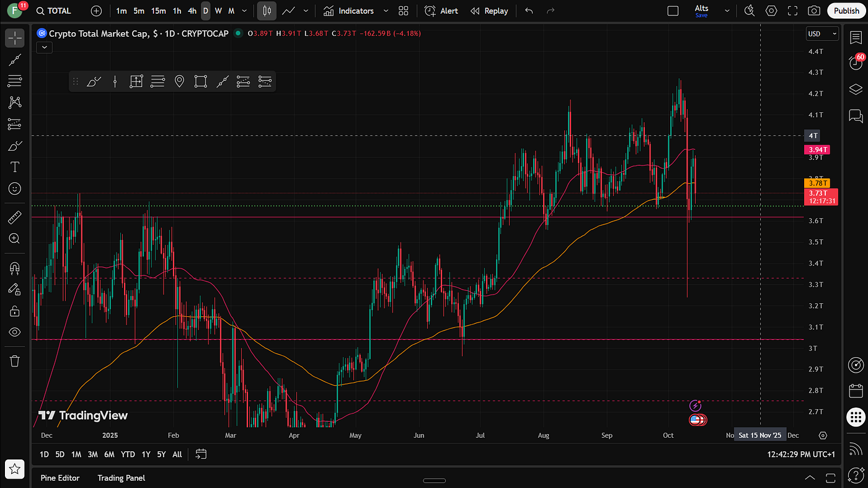Viewport: 868px width, 488px height.
Task: Select the rectangle shape in floating toolbar
Action: [x=200, y=81]
